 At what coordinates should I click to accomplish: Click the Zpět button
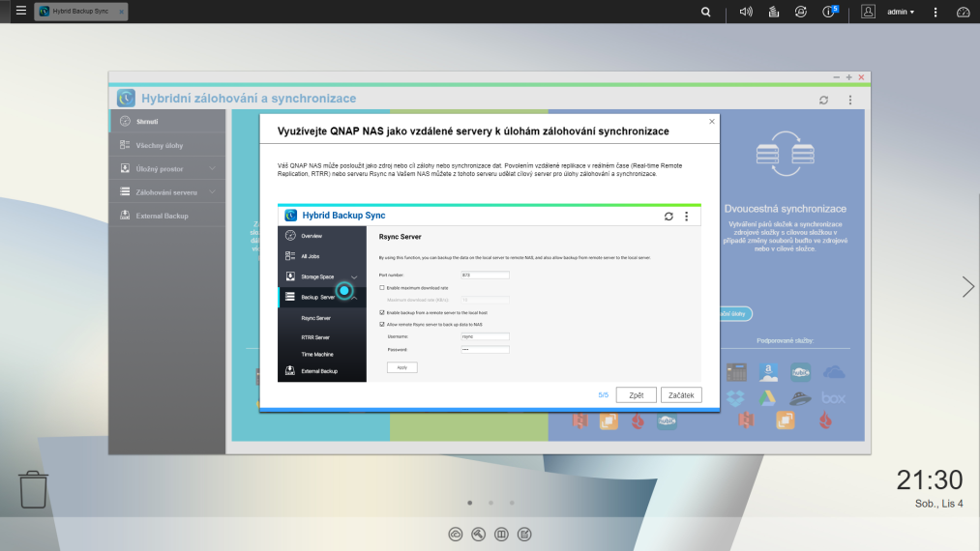(637, 394)
